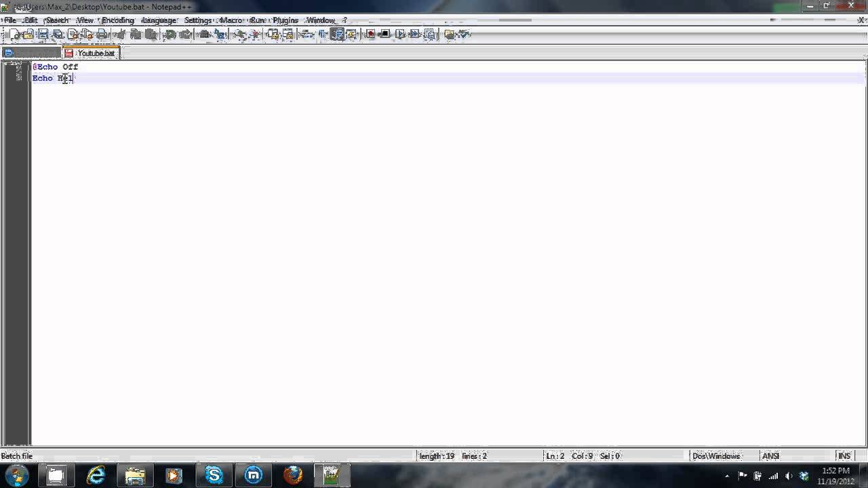
Task: Toggle the highlighted Indent Guide button
Action: 337,34
